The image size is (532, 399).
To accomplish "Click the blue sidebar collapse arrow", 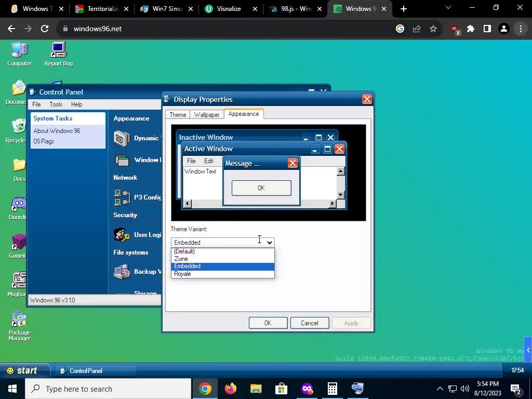I will [x=528, y=350].
